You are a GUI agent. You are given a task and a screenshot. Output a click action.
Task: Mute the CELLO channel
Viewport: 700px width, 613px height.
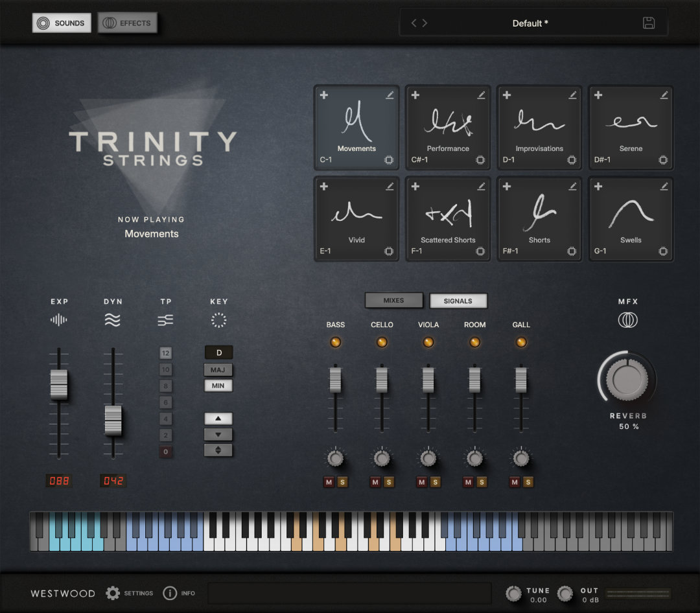[375, 482]
